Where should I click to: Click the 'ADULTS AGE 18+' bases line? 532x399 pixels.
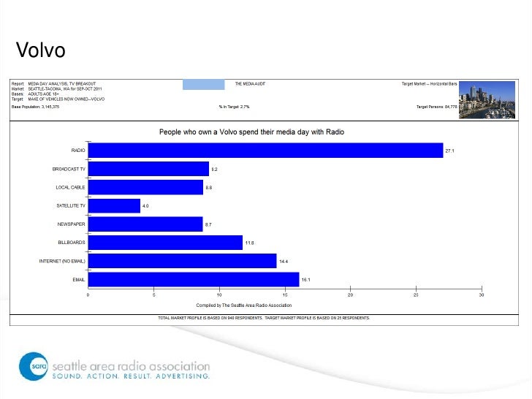tap(43, 94)
